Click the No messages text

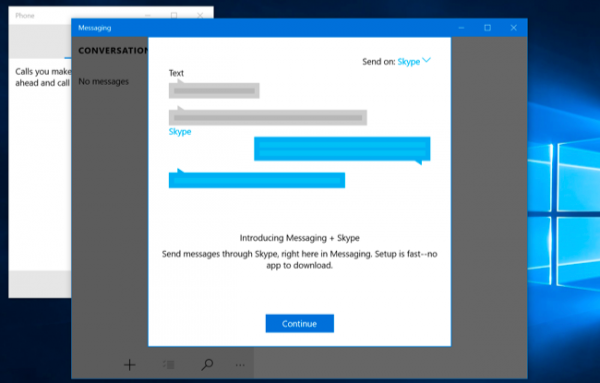[103, 81]
